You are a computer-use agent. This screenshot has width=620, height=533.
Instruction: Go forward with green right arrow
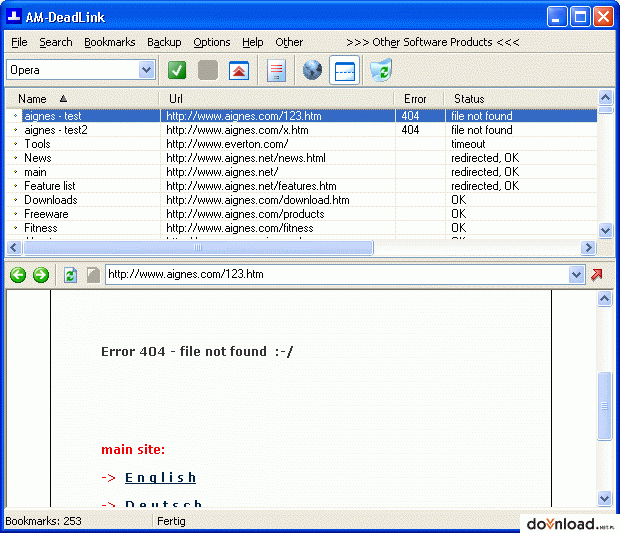point(41,274)
